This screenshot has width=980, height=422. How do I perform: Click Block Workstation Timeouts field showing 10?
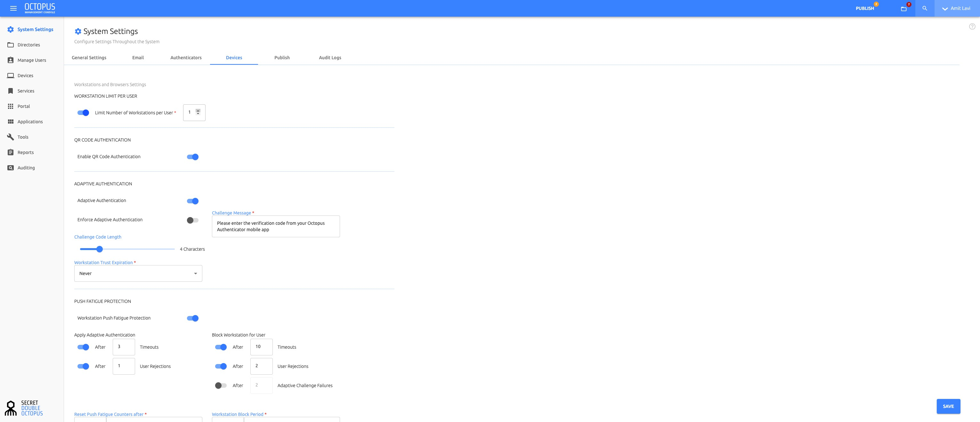pos(261,347)
